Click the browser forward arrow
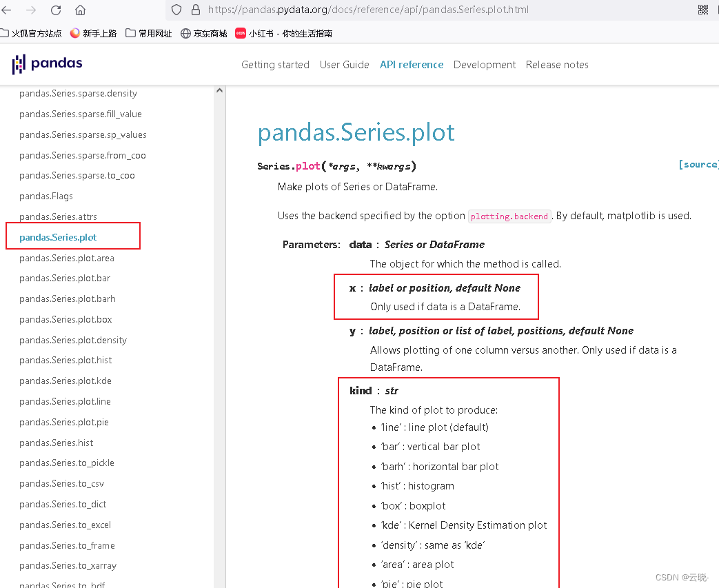The width and height of the screenshot is (719, 588). [x=31, y=10]
